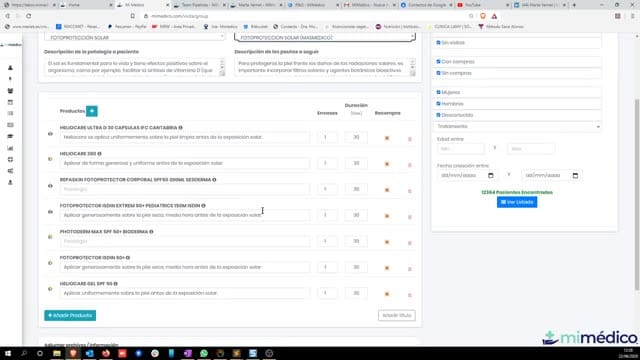Toggle the Sin visitas checkbox
The height and width of the screenshot is (360, 640).
[438, 42]
